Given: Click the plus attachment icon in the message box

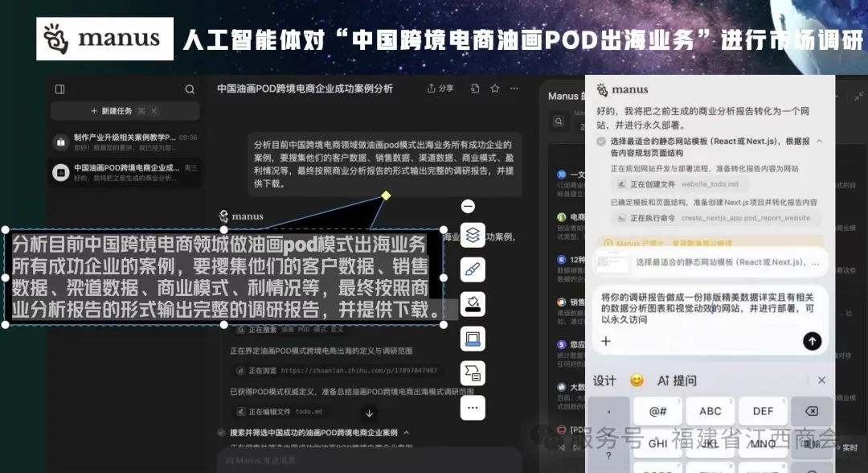Looking at the screenshot, I should pos(606,341).
